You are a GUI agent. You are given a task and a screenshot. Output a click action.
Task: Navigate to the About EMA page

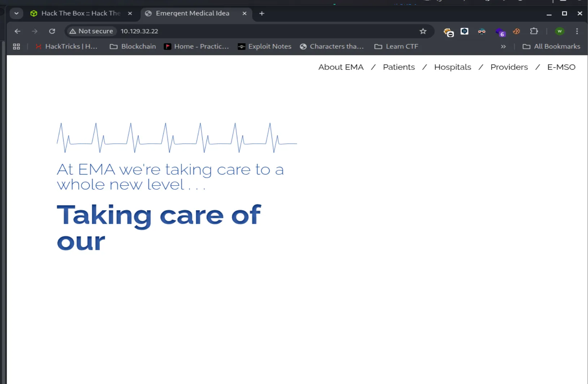(341, 67)
